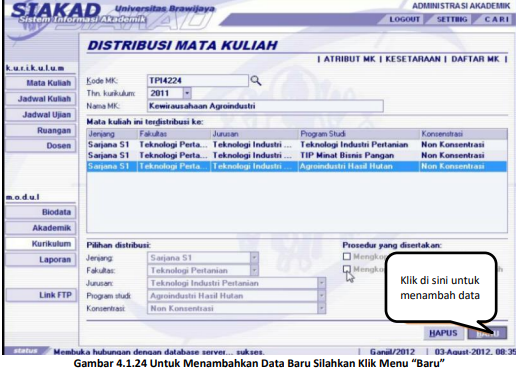The height and width of the screenshot is (370, 516).
Task: Open the Konsentrasi dropdown arrow
Action: (321, 308)
